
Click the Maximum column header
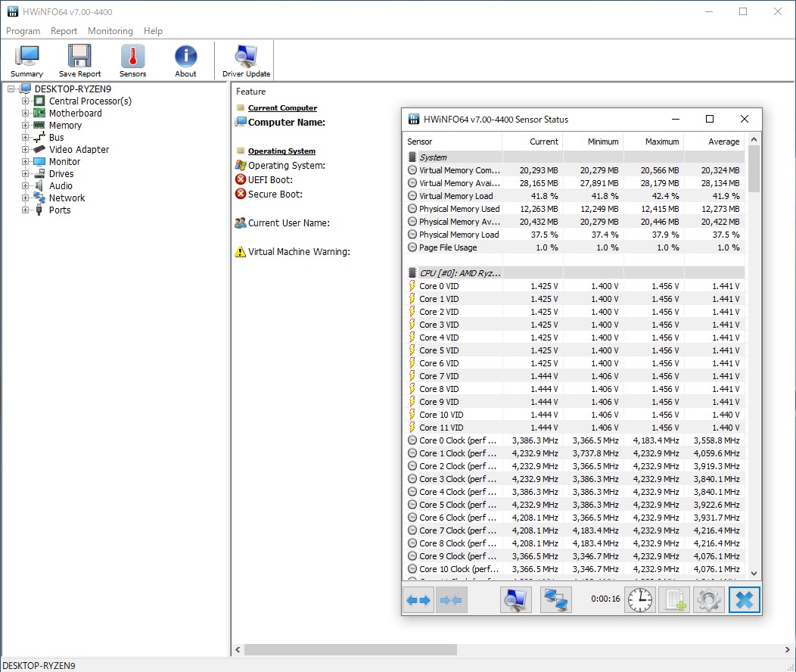[653, 142]
